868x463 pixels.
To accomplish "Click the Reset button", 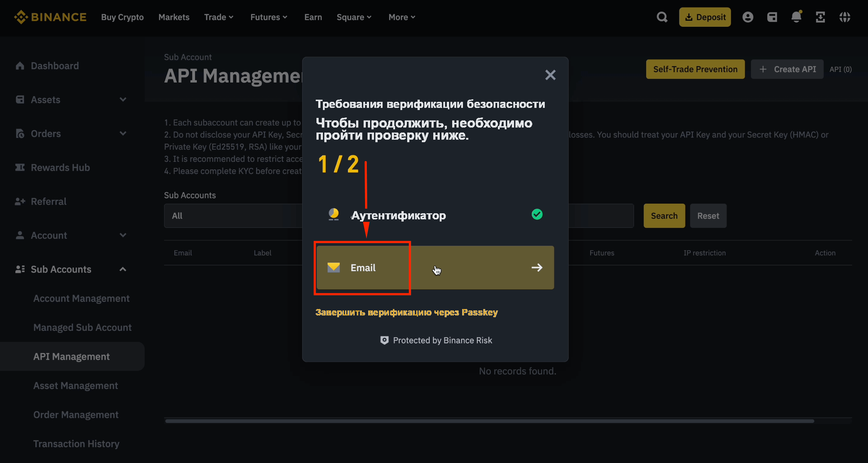I will [x=708, y=216].
